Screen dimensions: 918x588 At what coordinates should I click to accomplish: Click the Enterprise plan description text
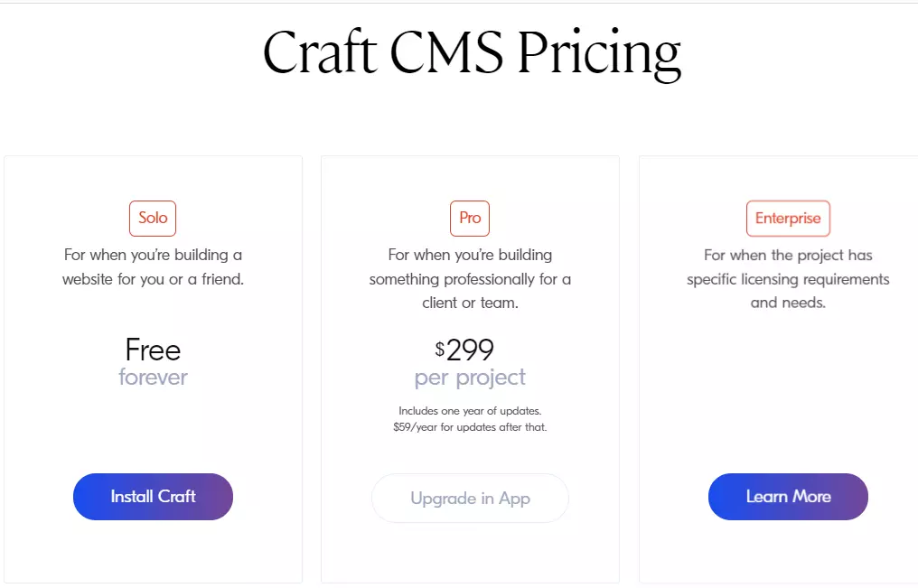click(x=788, y=279)
